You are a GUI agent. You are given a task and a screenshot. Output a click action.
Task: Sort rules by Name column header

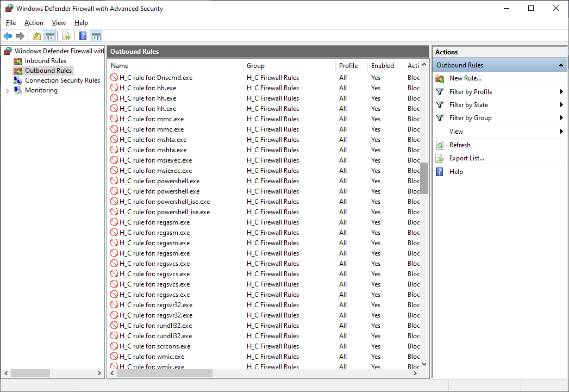[176, 66]
